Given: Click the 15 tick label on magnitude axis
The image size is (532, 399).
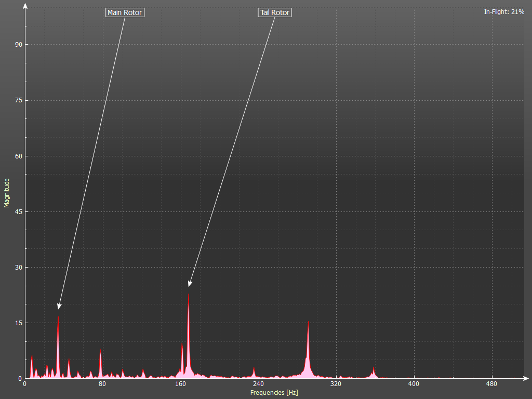Looking at the screenshot, I should tap(18, 323).
